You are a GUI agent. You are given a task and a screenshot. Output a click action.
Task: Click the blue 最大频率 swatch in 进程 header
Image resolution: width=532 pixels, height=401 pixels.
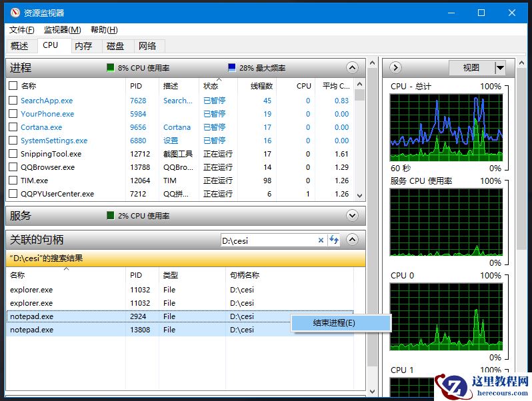pyautogui.click(x=232, y=67)
